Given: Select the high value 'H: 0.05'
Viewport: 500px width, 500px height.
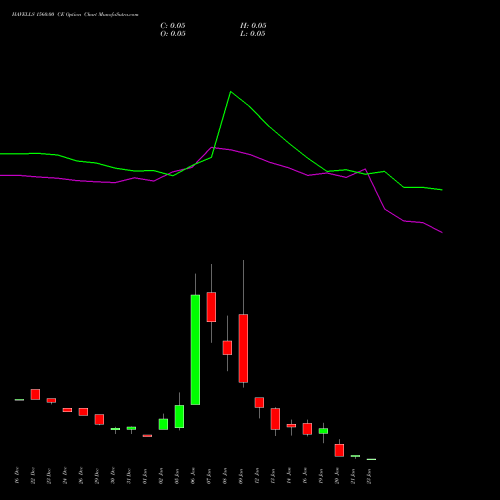Looking at the screenshot, I should 253,26.
